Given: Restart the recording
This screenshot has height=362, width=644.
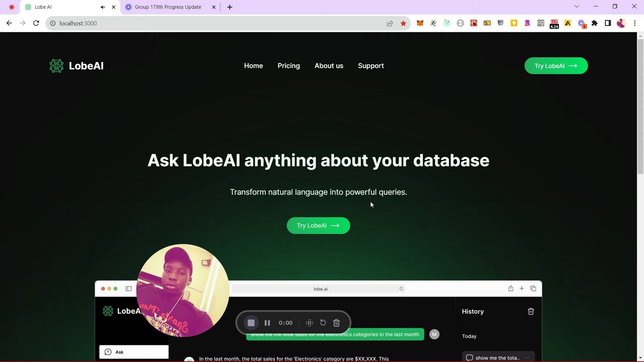Looking at the screenshot, I should [x=323, y=323].
